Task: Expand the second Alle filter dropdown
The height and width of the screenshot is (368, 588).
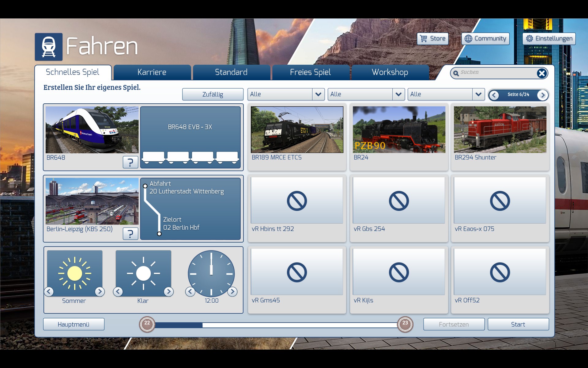Action: [x=398, y=94]
